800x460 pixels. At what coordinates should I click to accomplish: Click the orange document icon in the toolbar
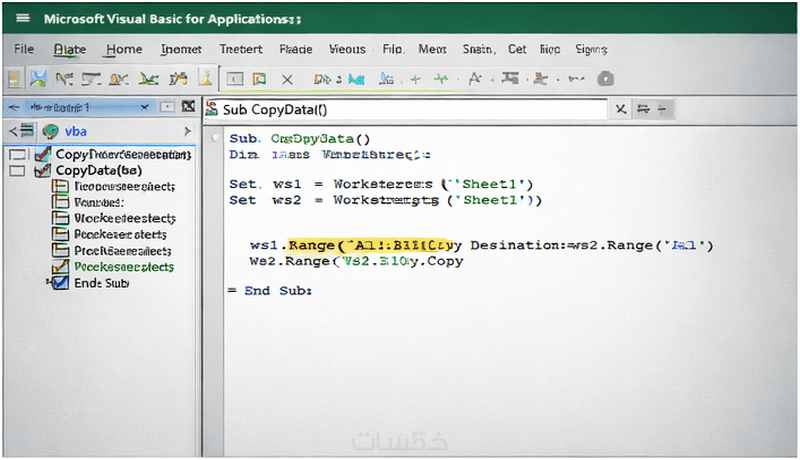pyautogui.click(x=14, y=79)
